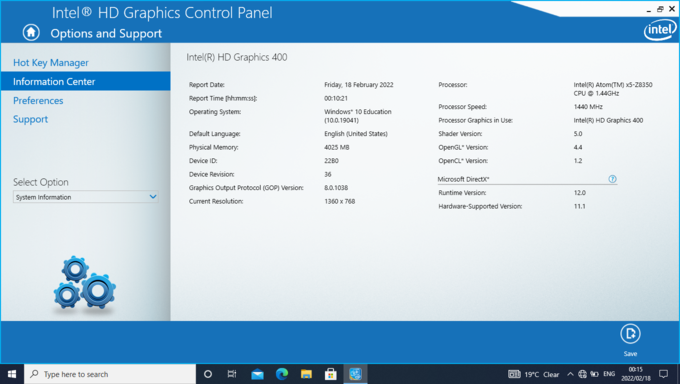Click the 'Intel(R) Atom(TM) x5-Z8350' processor text
The image size is (680, 384).
tap(613, 85)
